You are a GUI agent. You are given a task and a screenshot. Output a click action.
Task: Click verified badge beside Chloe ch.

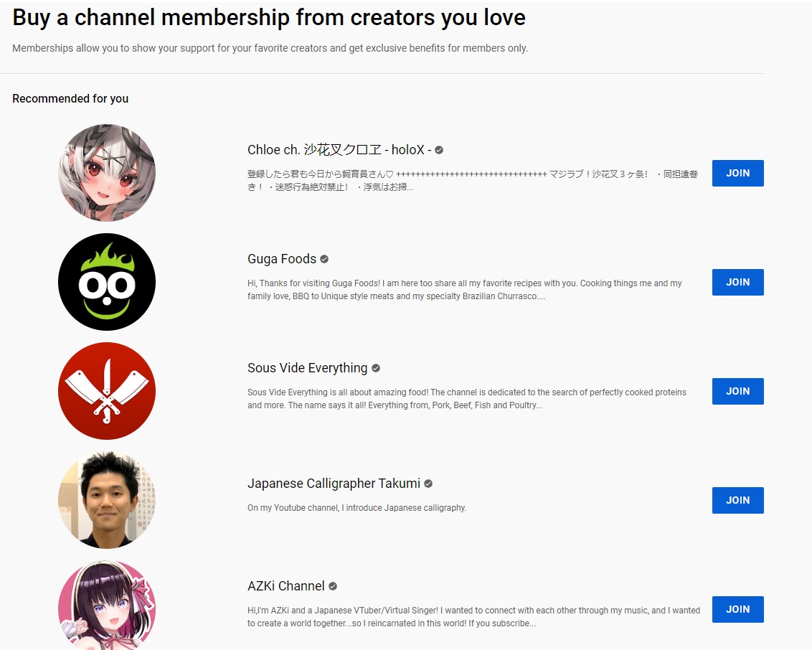point(438,150)
